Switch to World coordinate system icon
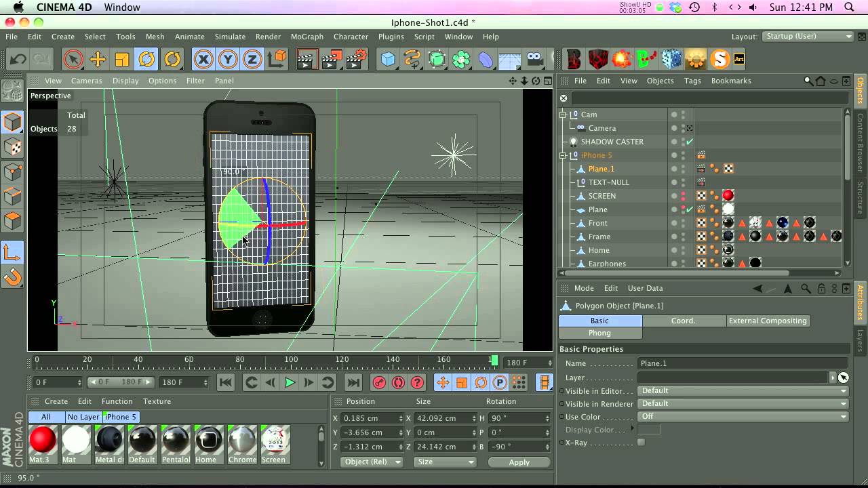 277,60
